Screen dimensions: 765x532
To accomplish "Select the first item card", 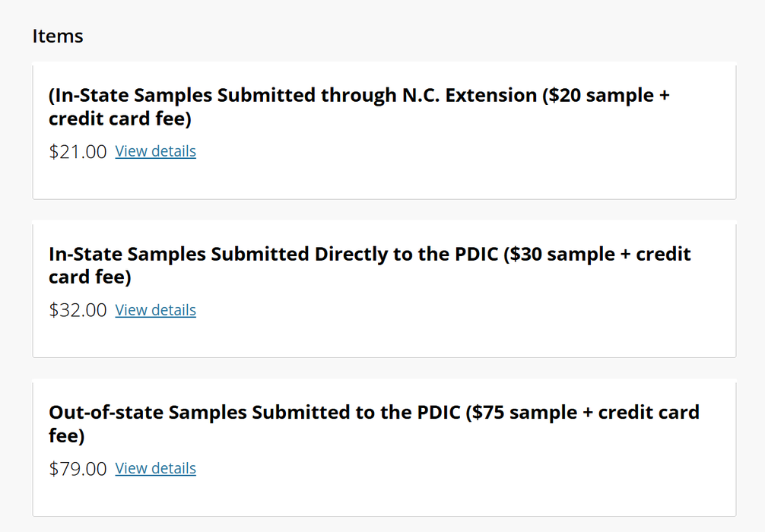I will (x=384, y=129).
